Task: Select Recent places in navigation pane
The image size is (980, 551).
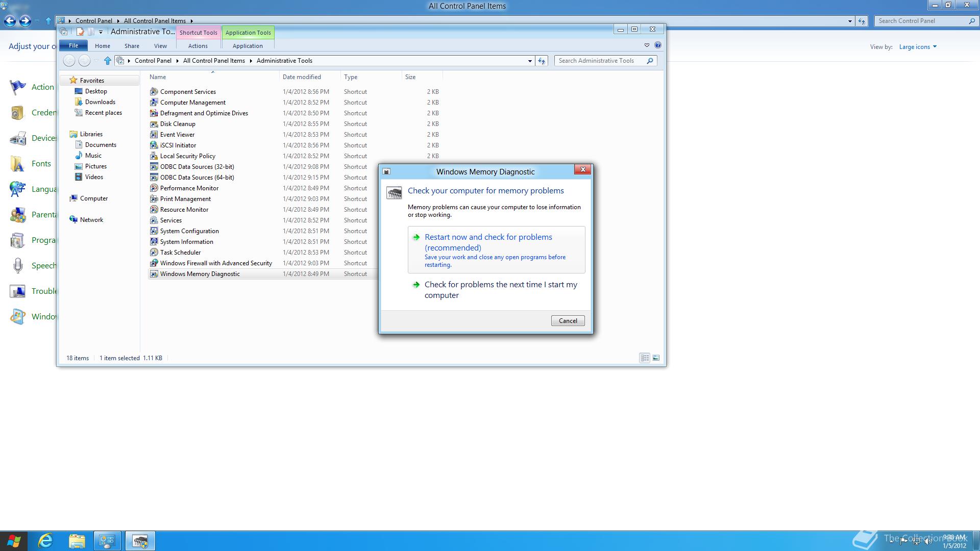Action: pos(104,113)
